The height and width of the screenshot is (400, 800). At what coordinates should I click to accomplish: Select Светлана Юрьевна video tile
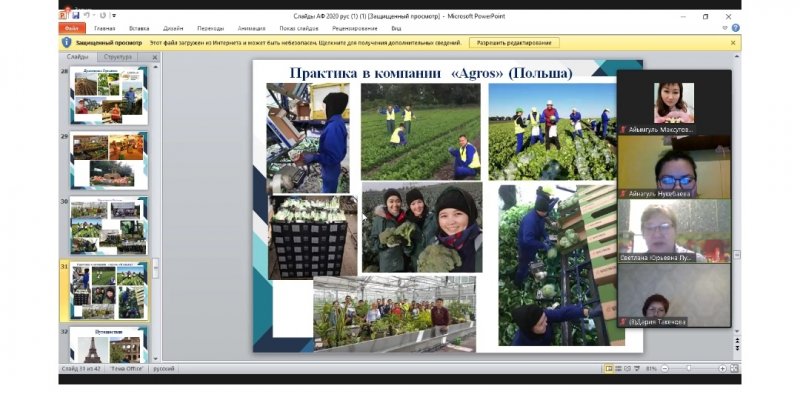[x=674, y=231]
